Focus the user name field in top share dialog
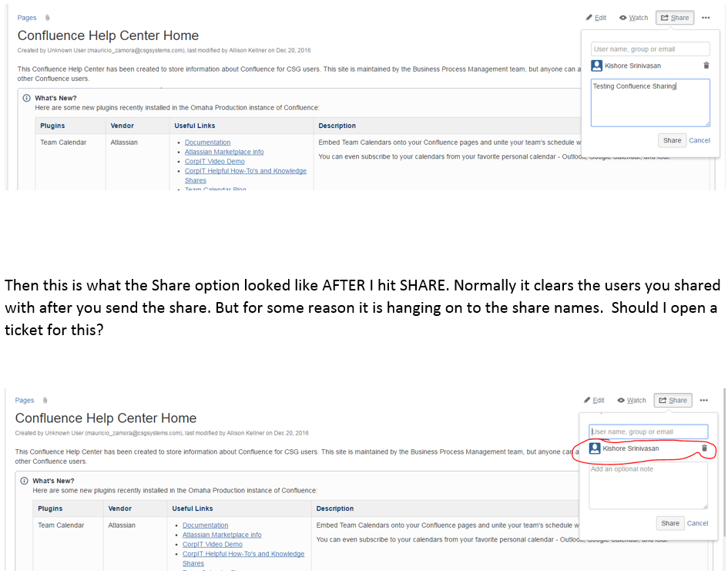The width and height of the screenshot is (728, 574). pos(650,49)
